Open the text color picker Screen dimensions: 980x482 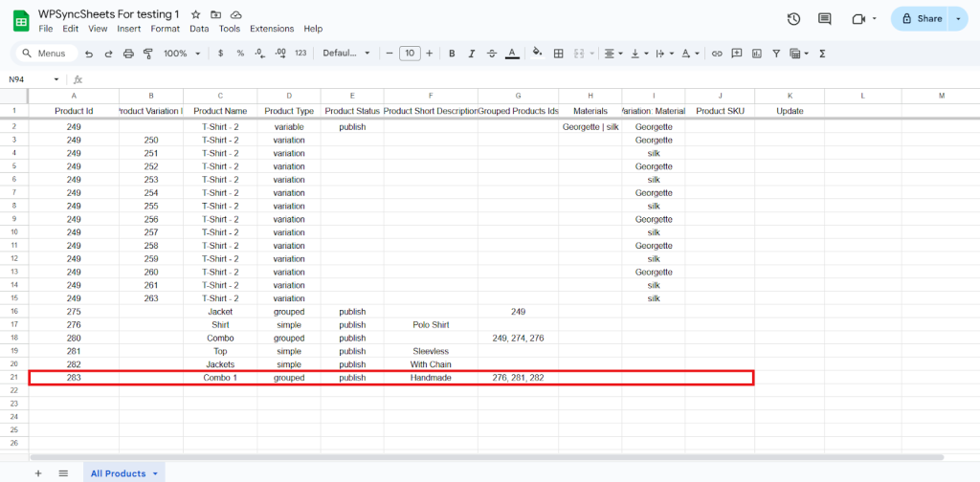(x=513, y=54)
